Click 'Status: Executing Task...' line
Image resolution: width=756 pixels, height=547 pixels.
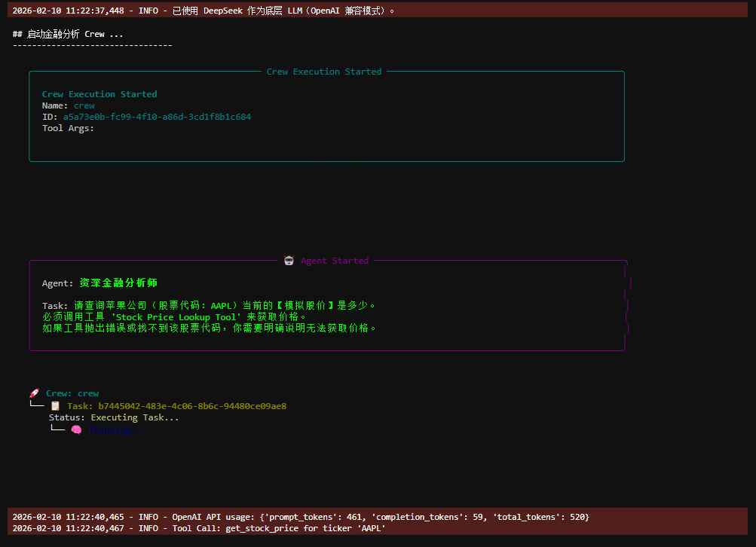[x=114, y=418]
